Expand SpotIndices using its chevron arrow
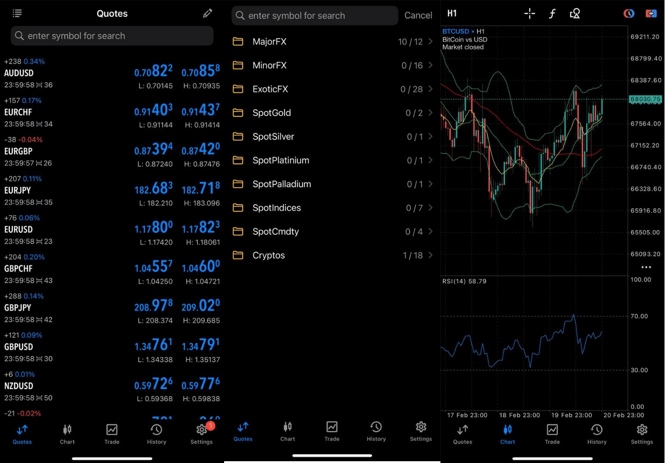 (x=430, y=208)
